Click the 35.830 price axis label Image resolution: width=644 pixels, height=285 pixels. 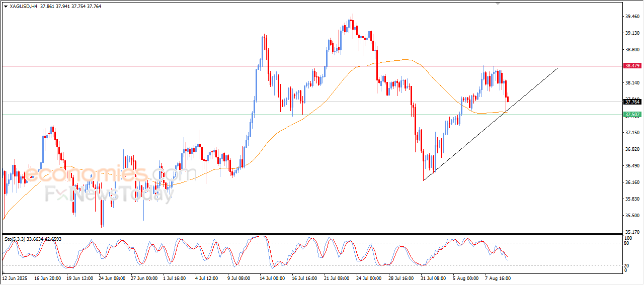coord(632,199)
